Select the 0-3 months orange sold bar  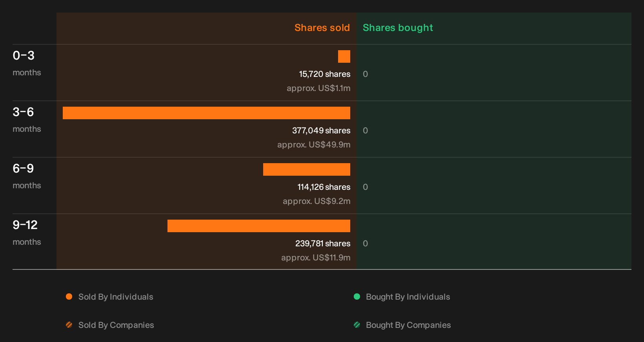click(344, 56)
